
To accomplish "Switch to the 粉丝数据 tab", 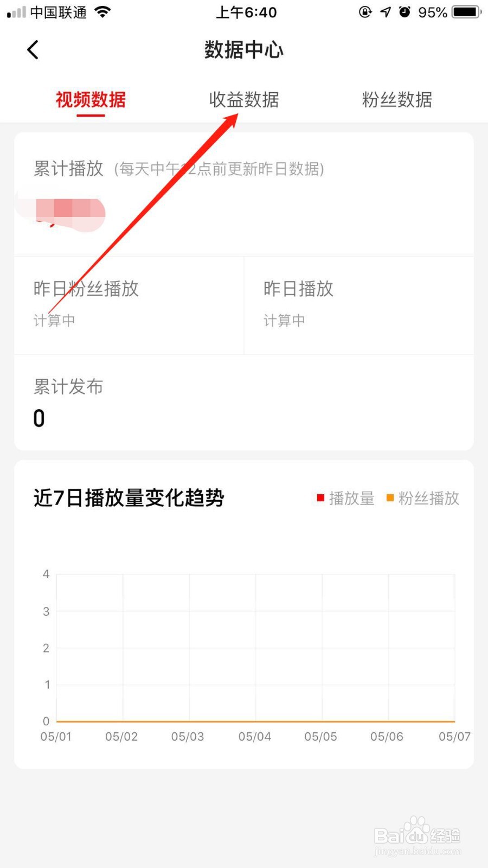I will click(x=397, y=100).
